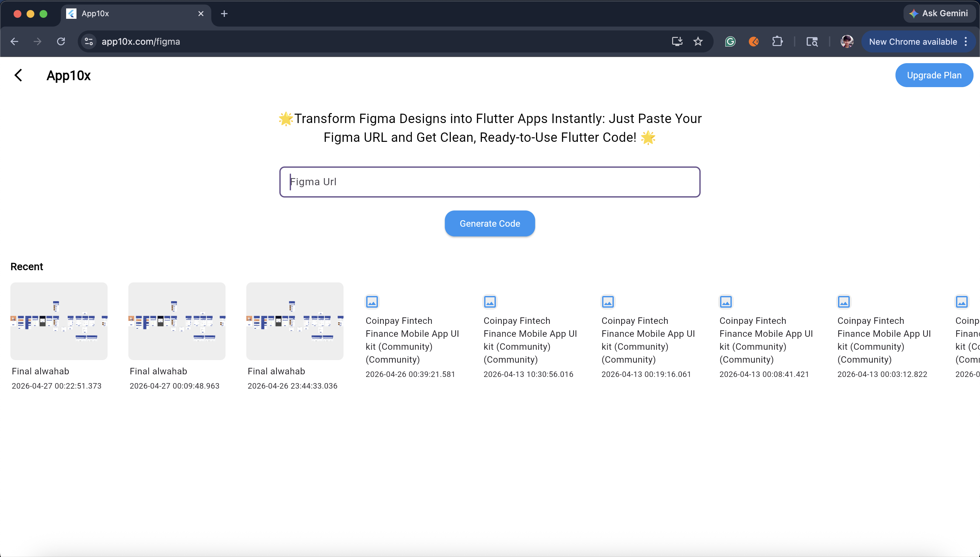Viewport: 980px width, 557px height.
Task: Click Coinpay Fintech title above 2026-04-13 00:08:41.421
Action: click(x=766, y=340)
